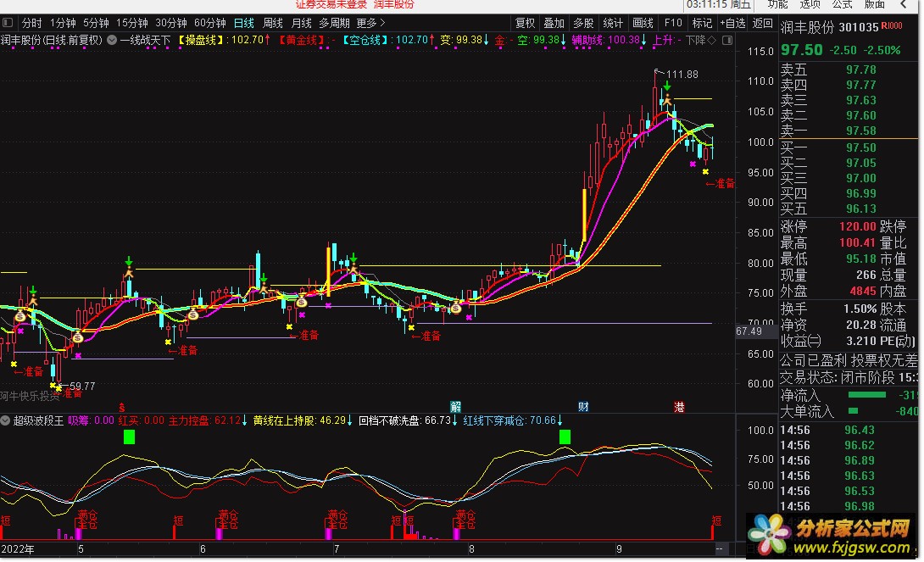Switch to the 15分钟 period
Viewport: 924px width, 562px height.
[x=132, y=23]
